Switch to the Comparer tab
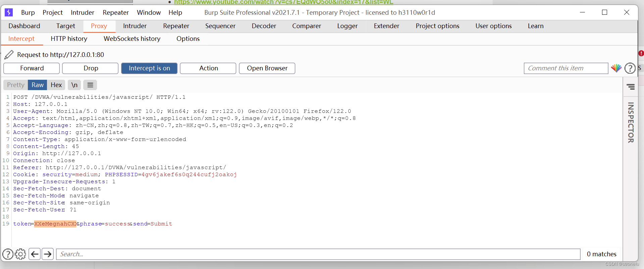 (307, 26)
